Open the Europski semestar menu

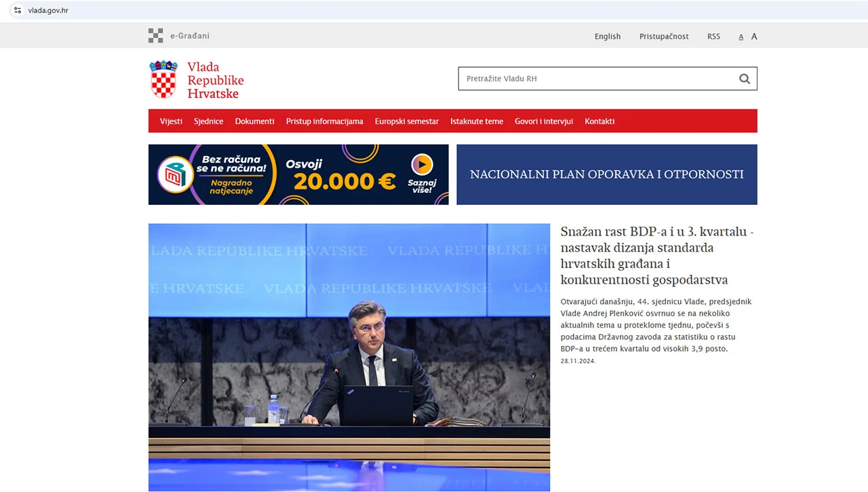coord(407,121)
